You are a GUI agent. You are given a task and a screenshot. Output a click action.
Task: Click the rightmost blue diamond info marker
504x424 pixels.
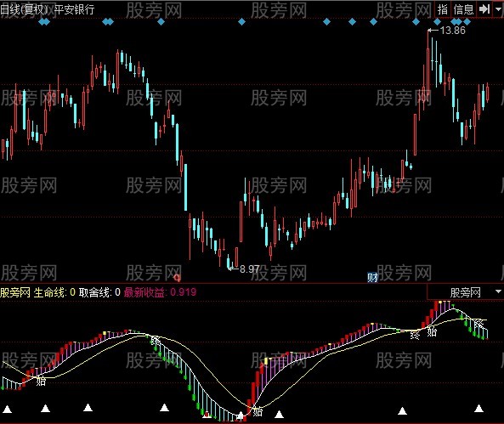[467, 22]
